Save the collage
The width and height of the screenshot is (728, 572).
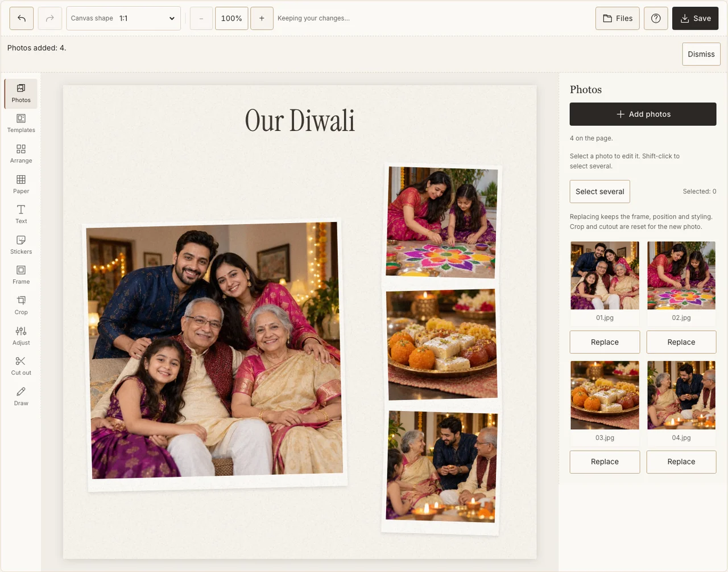click(x=696, y=18)
